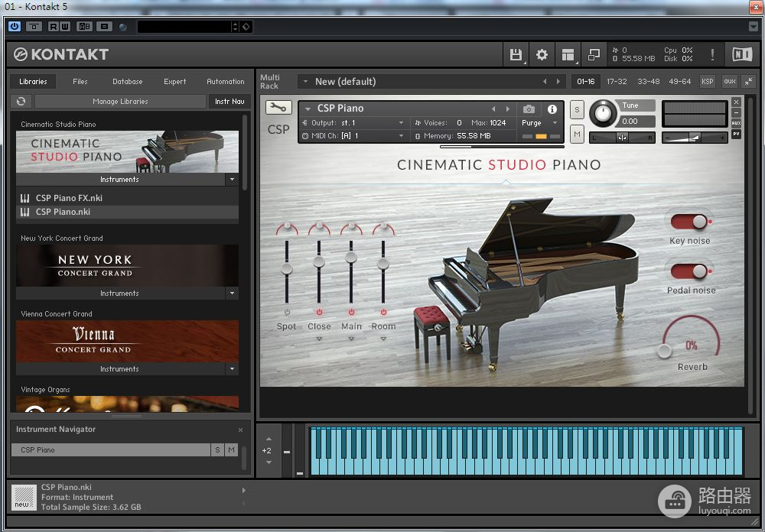Image resolution: width=765 pixels, height=532 pixels.
Task: Click the Main microphone volume fader
Action: [x=351, y=258]
